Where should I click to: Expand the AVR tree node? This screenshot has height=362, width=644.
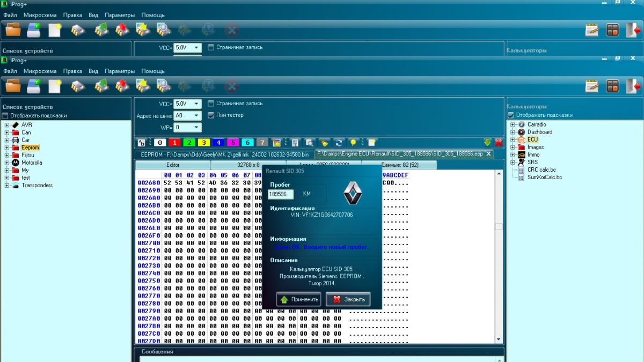click(7, 125)
